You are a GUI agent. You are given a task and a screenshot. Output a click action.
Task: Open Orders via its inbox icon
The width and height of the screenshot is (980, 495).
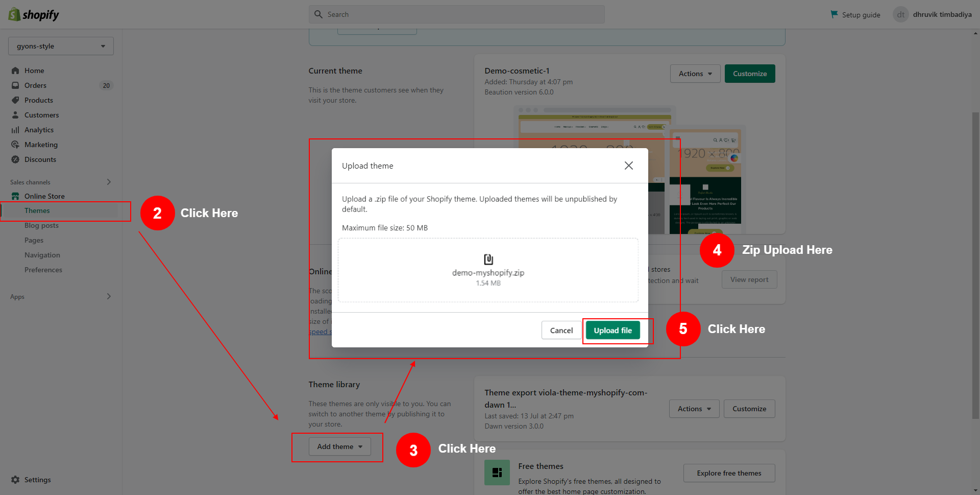pos(15,85)
